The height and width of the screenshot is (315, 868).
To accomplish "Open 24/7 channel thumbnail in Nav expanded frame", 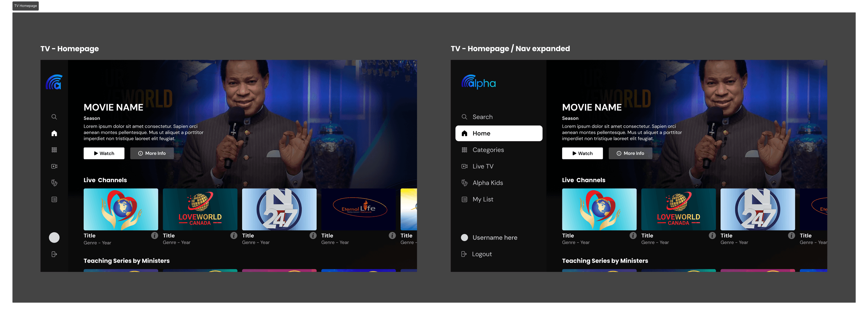I will point(757,209).
